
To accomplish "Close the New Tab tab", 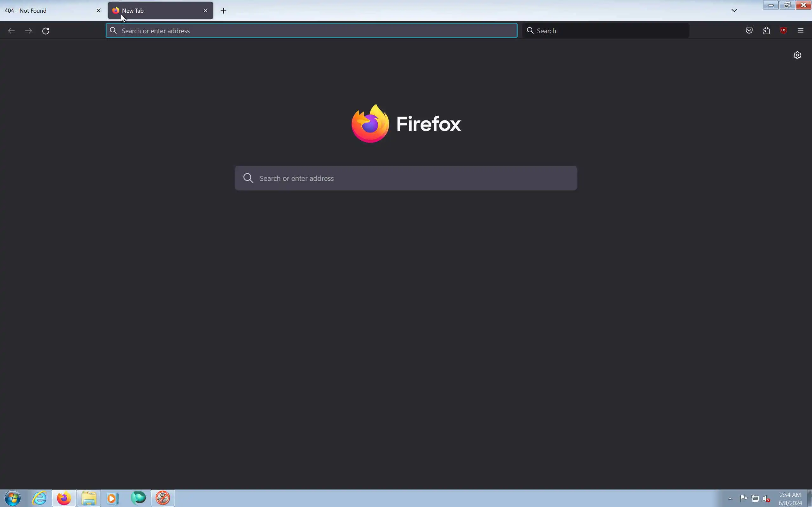I will click(x=206, y=11).
